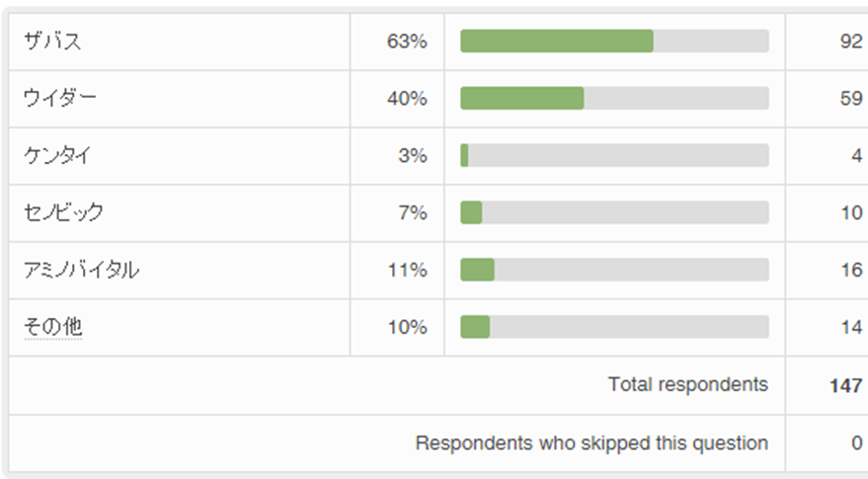The image size is (868, 479).
Task: Click the ウイダー 40% progress bar
Action: [614, 99]
